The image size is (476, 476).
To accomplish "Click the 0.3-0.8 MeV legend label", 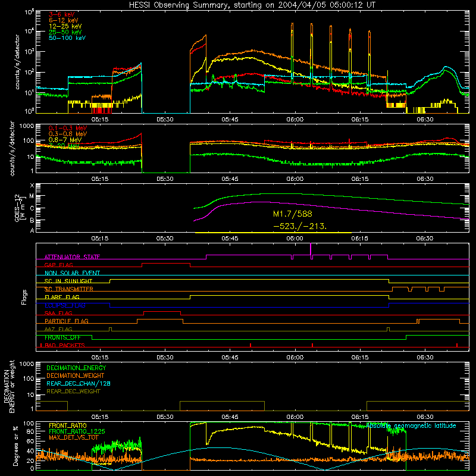I will click(x=68, y=134).
